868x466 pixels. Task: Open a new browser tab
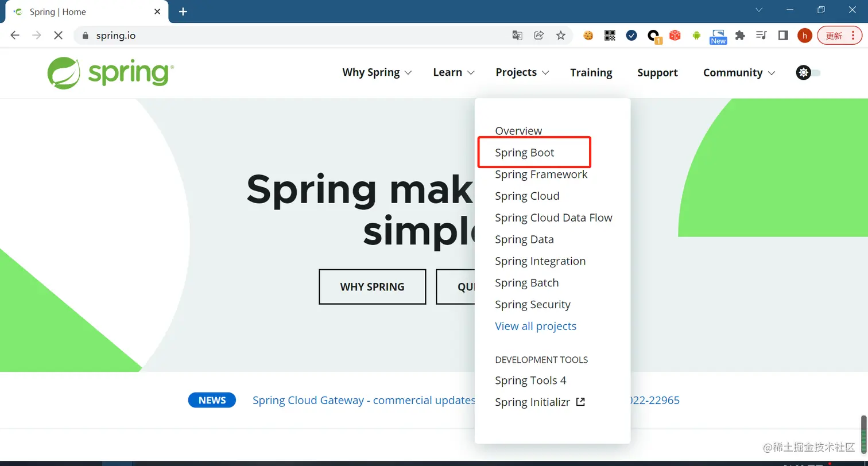point(183,11)
